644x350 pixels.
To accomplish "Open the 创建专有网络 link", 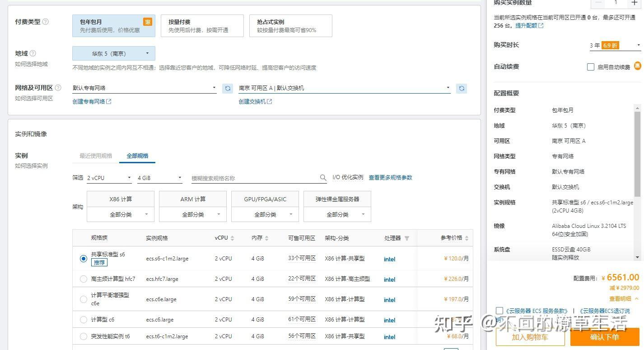I will [92, 102].
